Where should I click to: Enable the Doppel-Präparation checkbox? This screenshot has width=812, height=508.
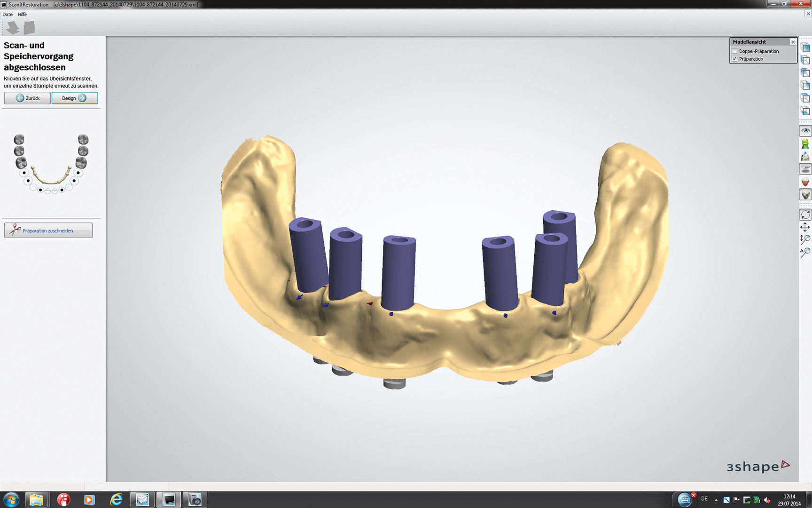[735, 51]
